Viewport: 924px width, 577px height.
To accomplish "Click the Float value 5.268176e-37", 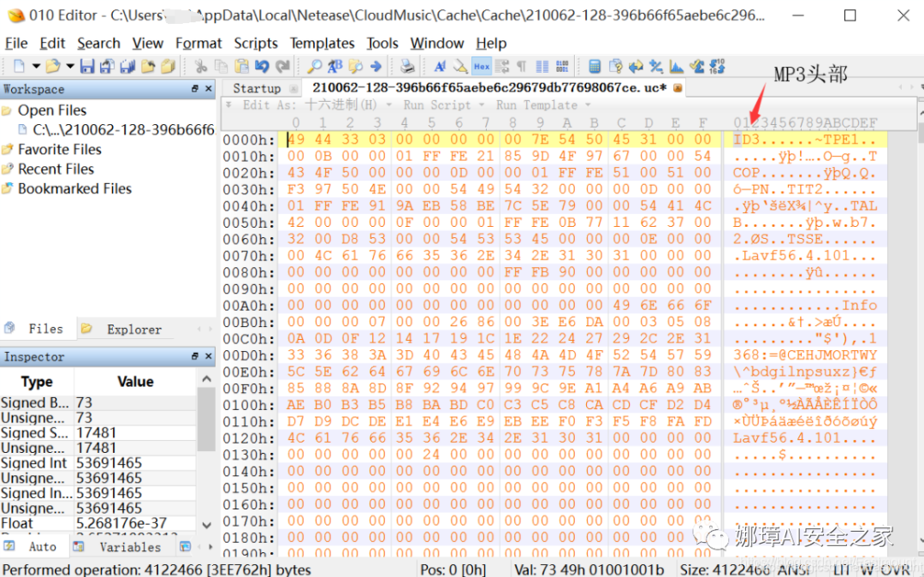I will pyautogui.click(x=121, y=523).
